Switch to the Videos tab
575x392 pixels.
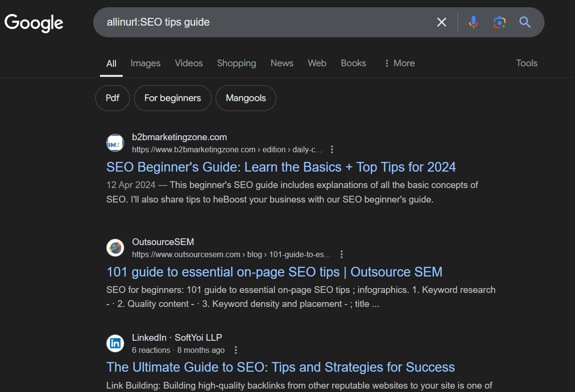tap(188, 63)
